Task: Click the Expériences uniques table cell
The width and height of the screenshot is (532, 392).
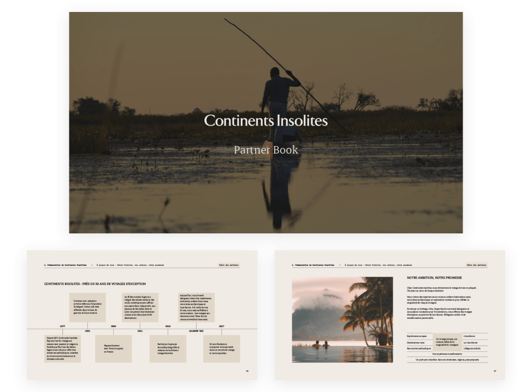Action: click(418, 336)
